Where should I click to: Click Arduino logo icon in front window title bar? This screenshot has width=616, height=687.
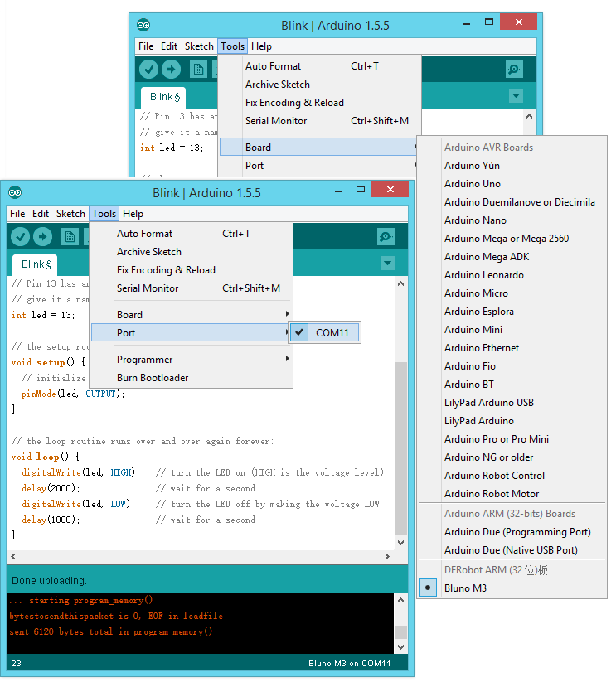pyautogui.click(x=15, y=192)
